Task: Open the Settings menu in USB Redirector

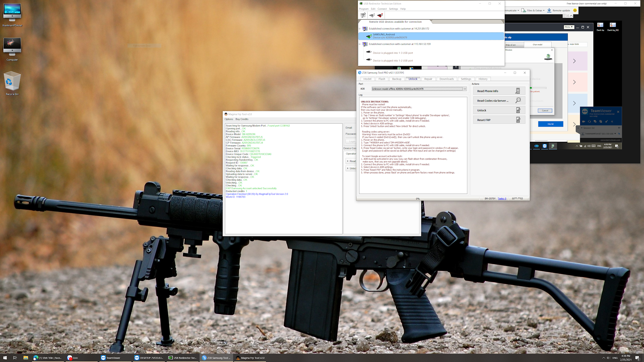Action: coord(393,9)
